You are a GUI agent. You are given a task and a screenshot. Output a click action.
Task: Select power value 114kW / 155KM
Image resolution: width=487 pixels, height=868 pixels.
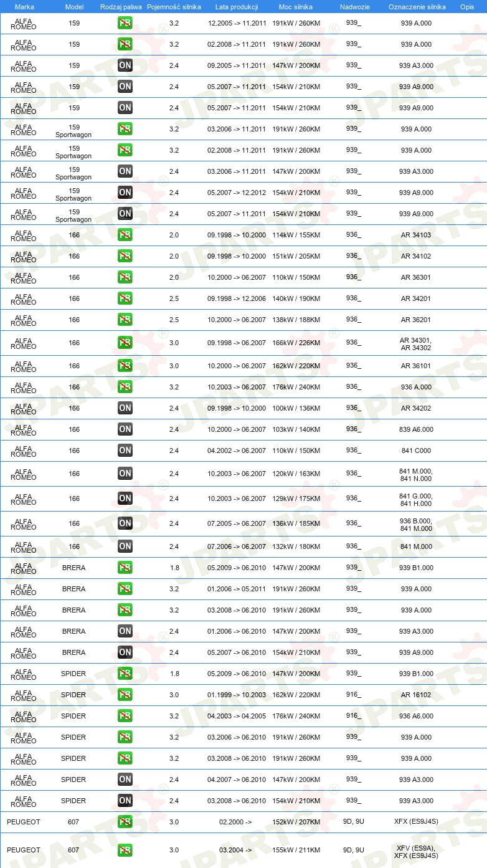point(296,235)
